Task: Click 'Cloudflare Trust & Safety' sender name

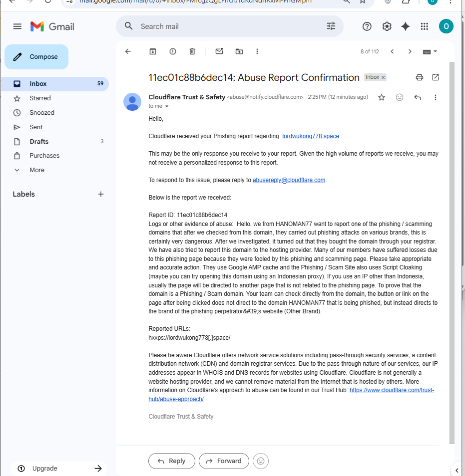Action: pos(187,97)
